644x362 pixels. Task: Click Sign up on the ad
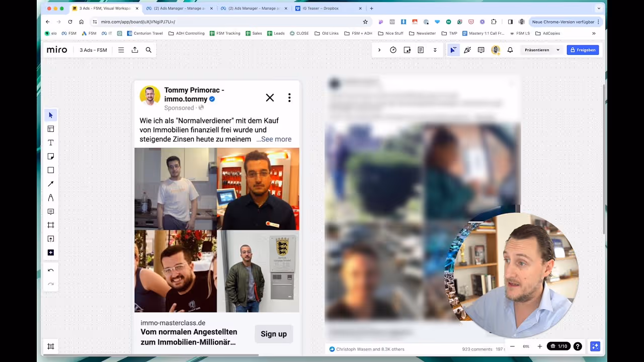(x=274, y=334)
